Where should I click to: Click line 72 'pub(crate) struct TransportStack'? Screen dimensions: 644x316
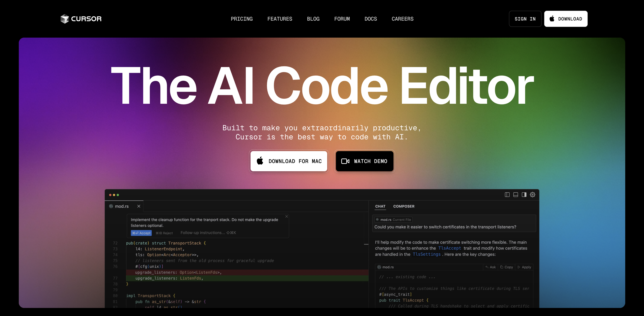click(x=166, y=243)
